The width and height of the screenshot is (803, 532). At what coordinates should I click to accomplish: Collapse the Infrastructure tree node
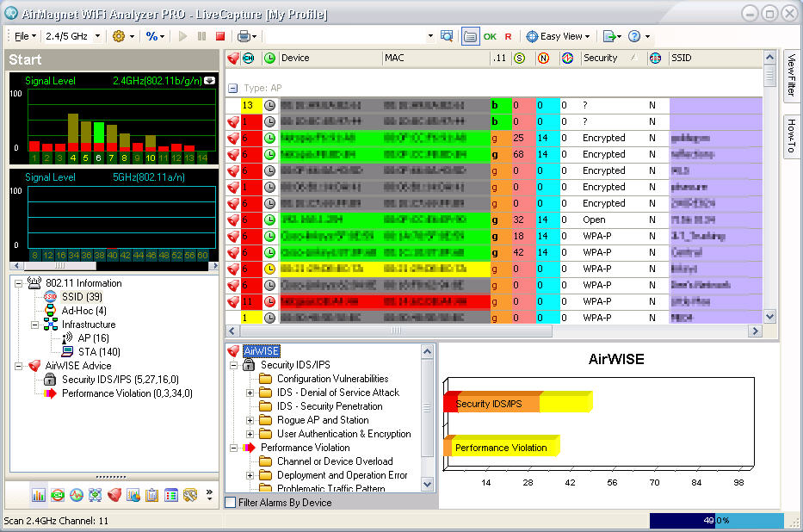point(34,325)
